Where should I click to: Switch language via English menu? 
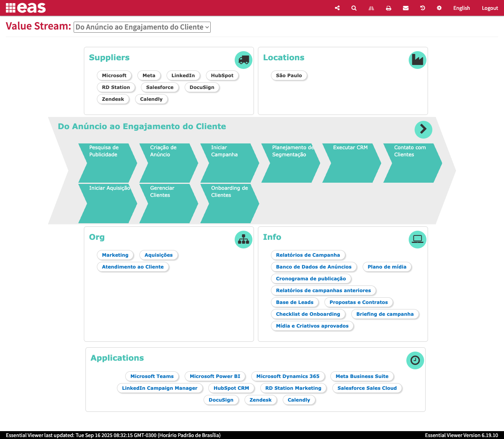click(461, 8)
